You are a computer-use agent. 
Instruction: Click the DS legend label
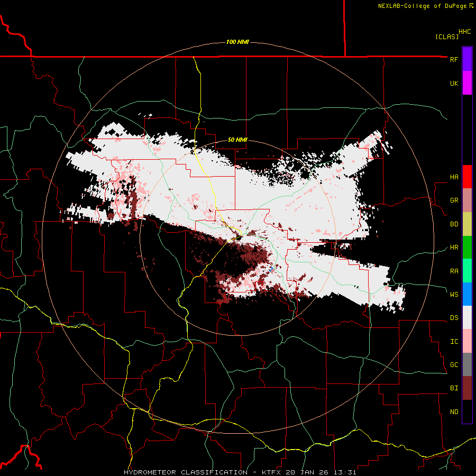click(x=454, y=318)
